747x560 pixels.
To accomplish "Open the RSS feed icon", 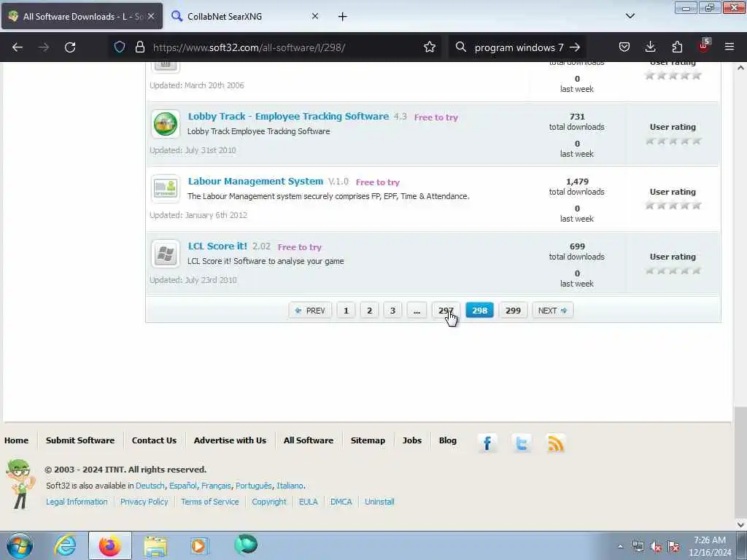I will (555, 443).
